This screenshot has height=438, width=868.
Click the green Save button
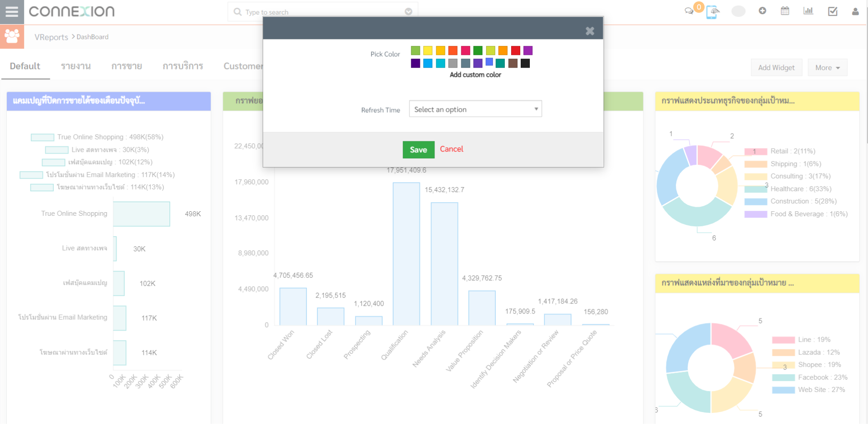pos(418,150)
